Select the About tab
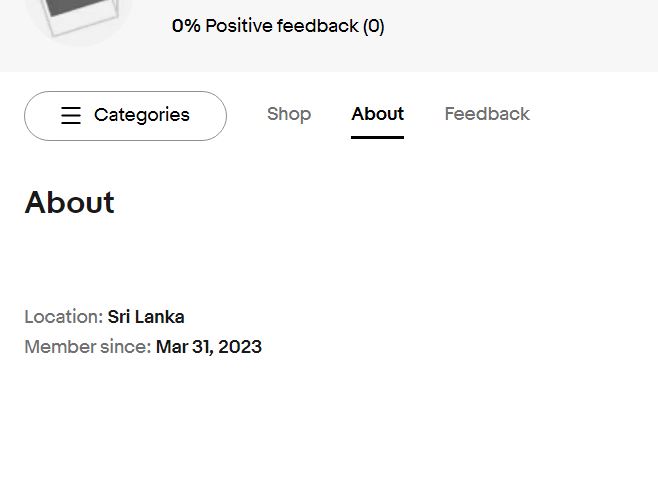Viewport: 658px width, 480px height. pos(377,114)
